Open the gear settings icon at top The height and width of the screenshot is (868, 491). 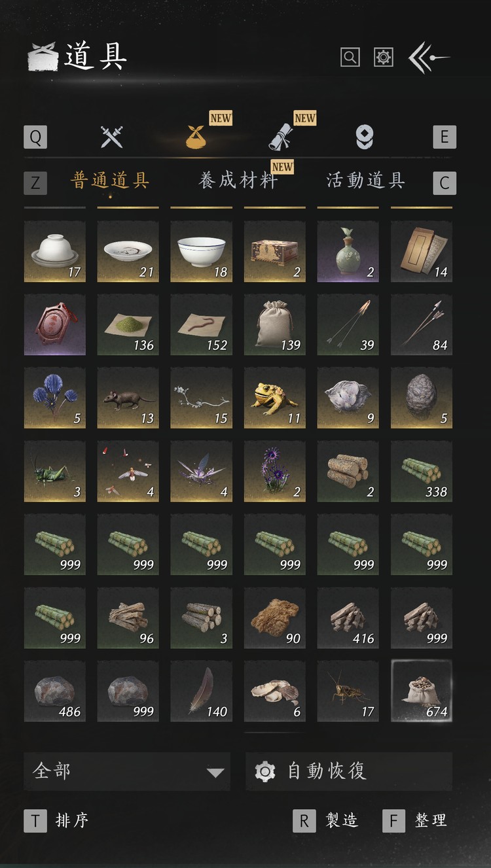(x=383, y=57)
